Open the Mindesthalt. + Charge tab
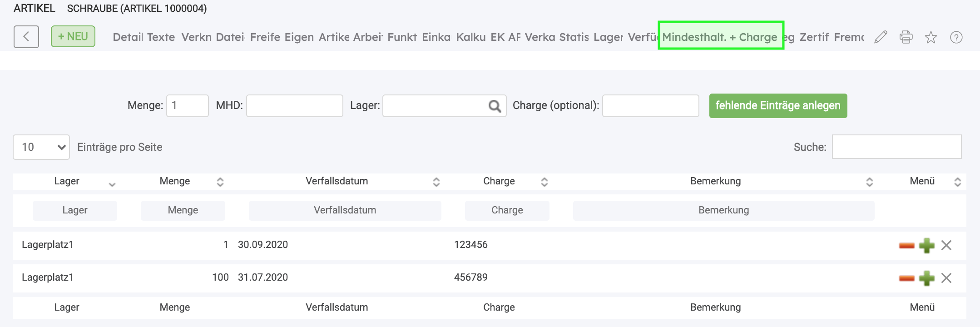 [x=720, y=37]
